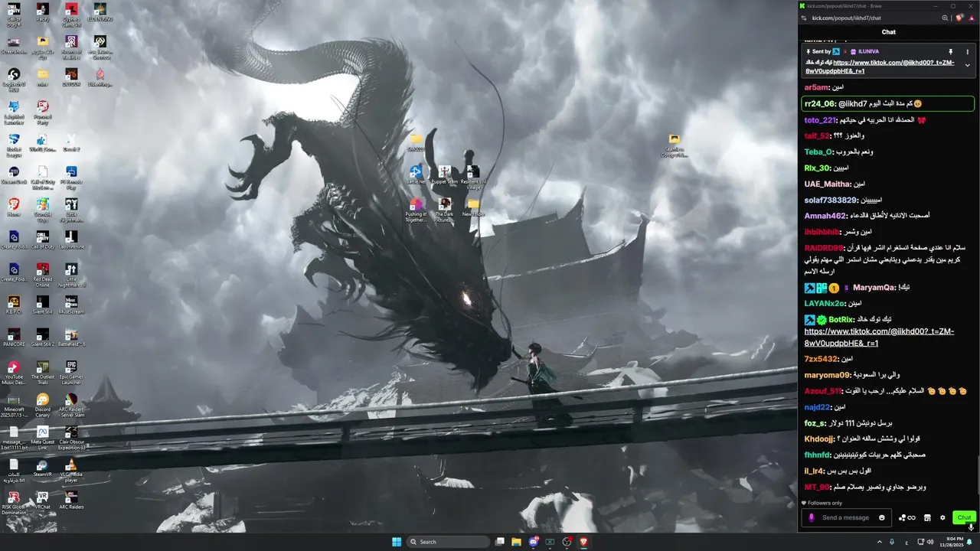Open SteamVR desktop shortcut
The width and height of the screenshot is (980, 551).
[x=43, y=468]
